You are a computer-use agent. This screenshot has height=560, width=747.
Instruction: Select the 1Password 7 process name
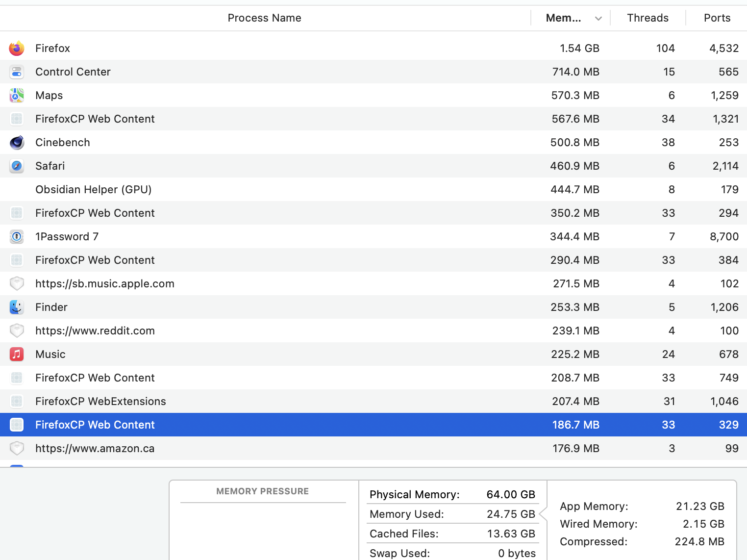pyautogui.click(x=67, y=236)
